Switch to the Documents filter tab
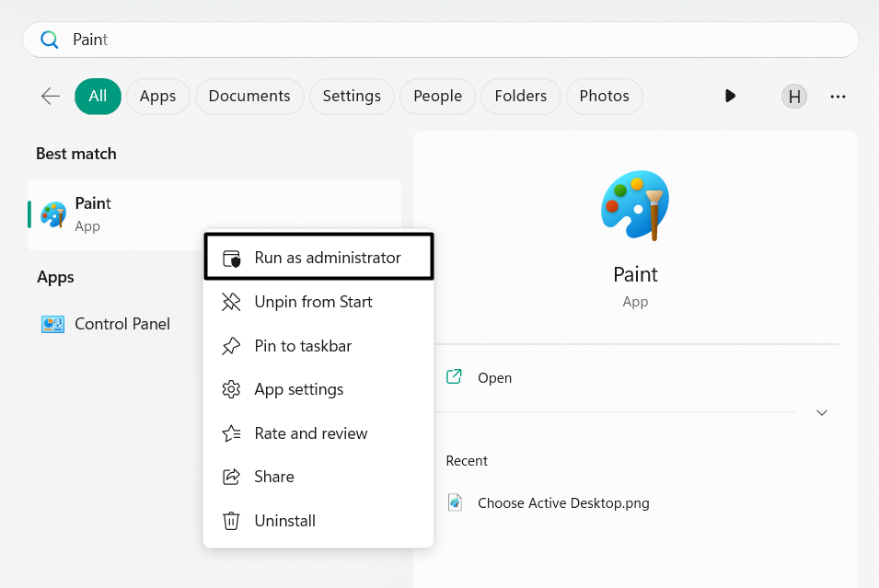 [249, 96]
